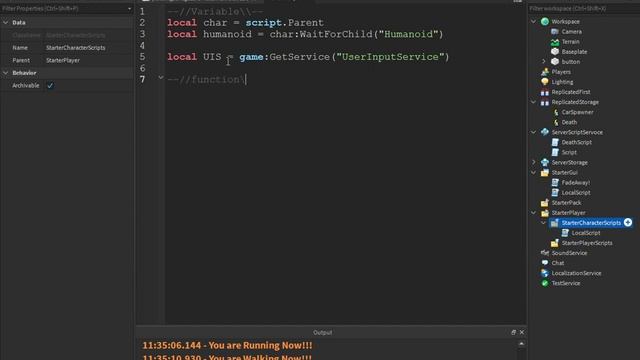Image resolution: width=640 pixels, height=360 pixels.
Task: Click the Parent property value StarterPlayer
Action: 63,60
